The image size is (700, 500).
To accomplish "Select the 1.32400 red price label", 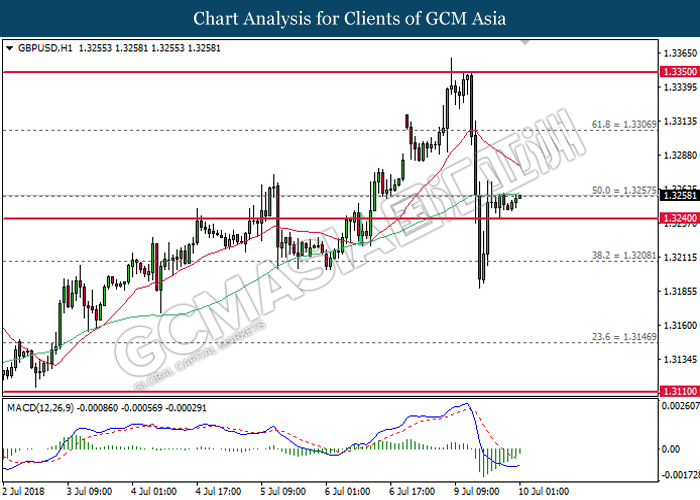I will pos(680,218).
